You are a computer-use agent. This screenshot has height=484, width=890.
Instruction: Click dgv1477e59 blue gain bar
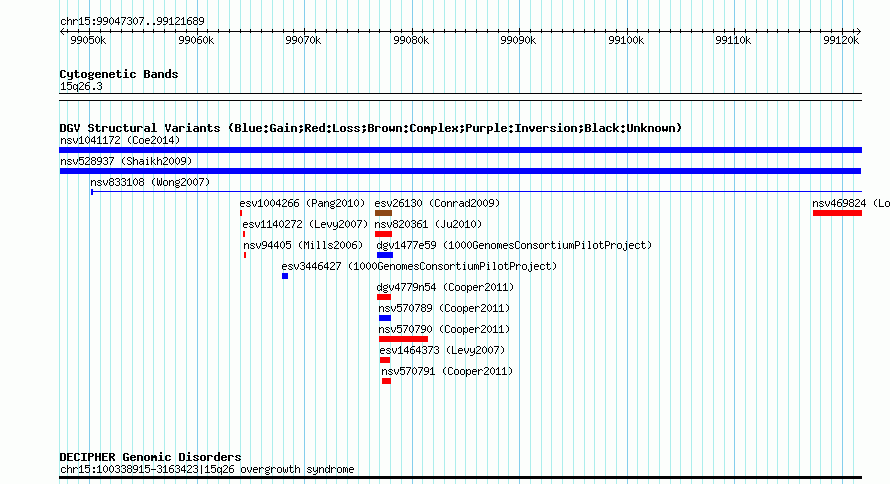pos(385,255)
